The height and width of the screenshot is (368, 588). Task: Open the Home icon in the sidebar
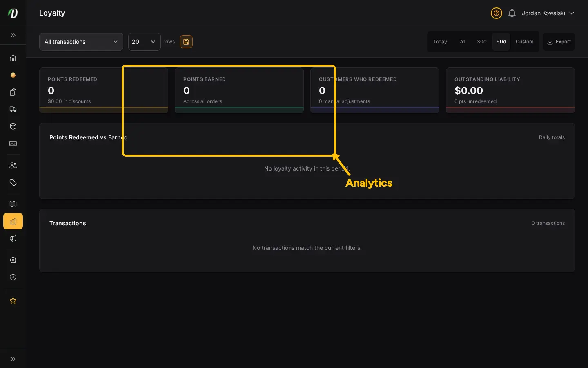tap(13, 58)
